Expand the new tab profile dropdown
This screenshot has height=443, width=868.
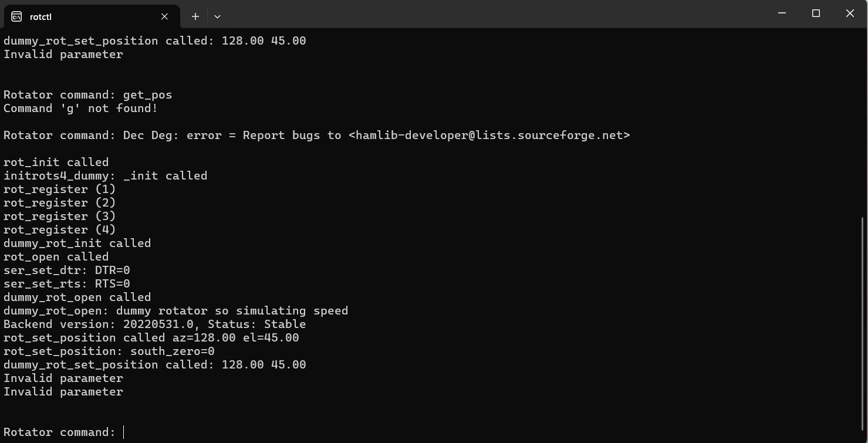pos(217,16)
